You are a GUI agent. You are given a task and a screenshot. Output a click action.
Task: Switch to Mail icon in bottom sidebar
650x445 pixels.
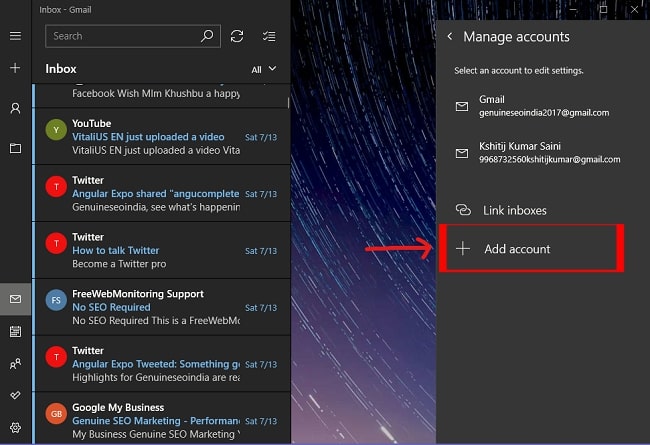pyautogui.click(x=15, y=299)
